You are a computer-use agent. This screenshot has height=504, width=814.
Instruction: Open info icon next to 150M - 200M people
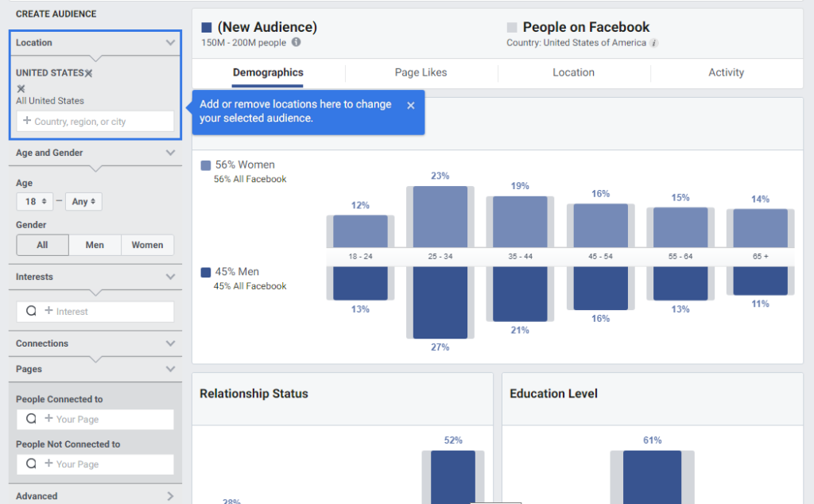(296, 42)
